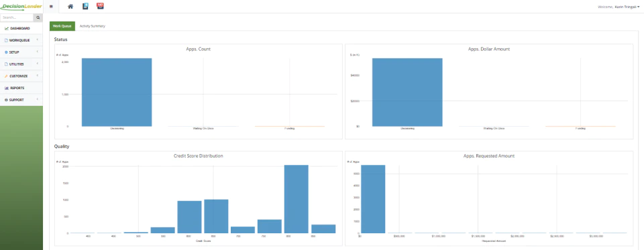Focus the Search input field
Viewport: 644px width, 250px height.
point(17,17)
